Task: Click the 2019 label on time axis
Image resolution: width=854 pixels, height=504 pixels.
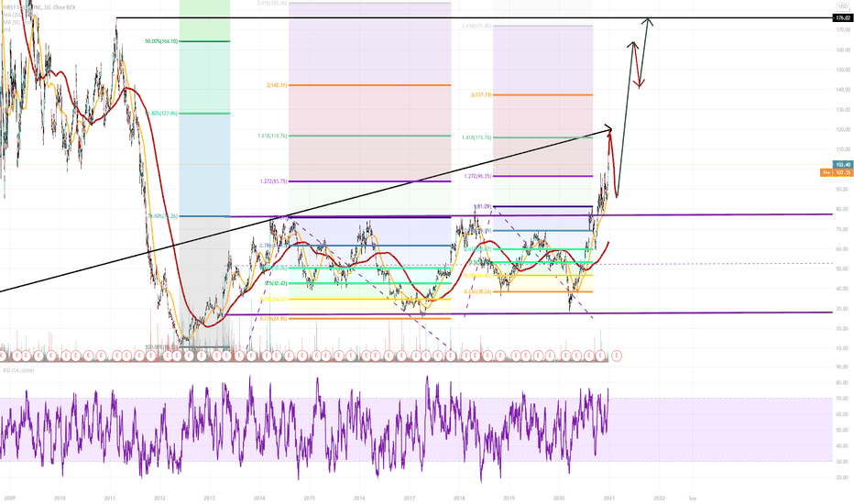Action: [509, 498]
